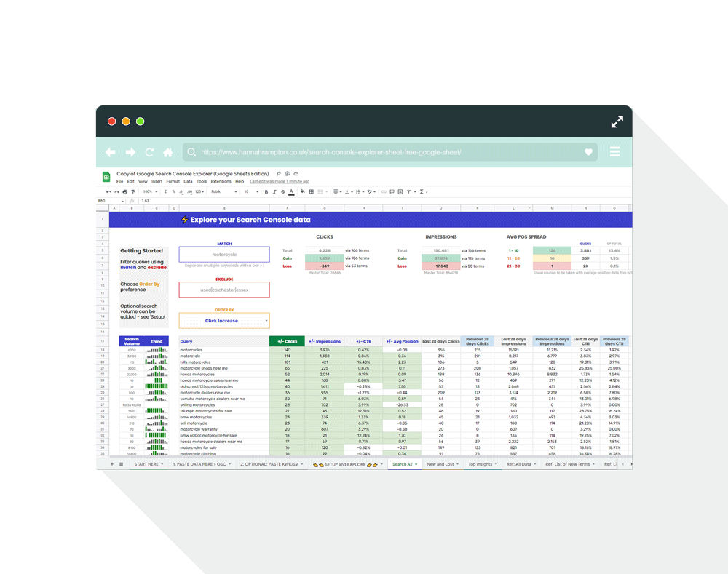The image size is (728, 574).
Task: Click the Match keyword input box
Action: [224, 255]
